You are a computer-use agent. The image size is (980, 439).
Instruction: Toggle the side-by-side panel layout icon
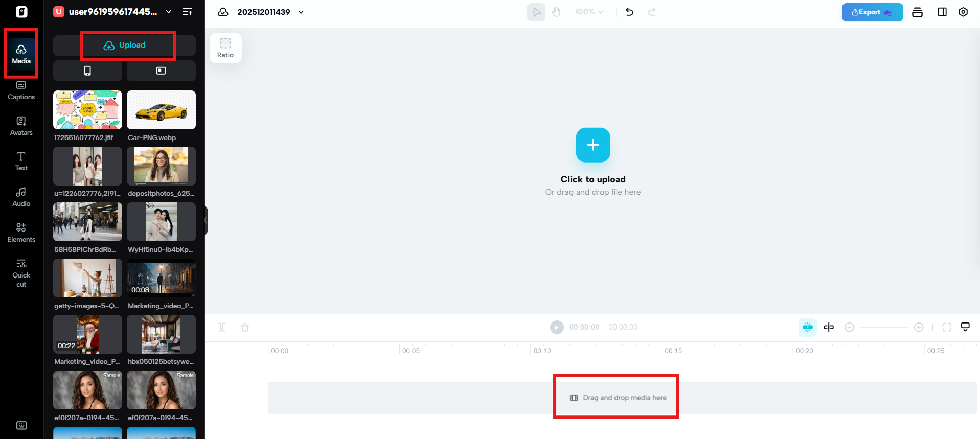[942, 12]
